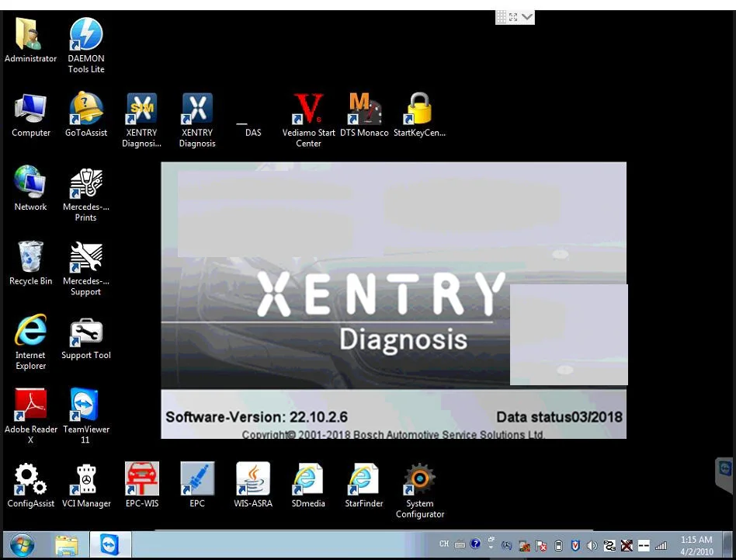Click the Windows Start button
Viewport: 736px width, 560px height.
click(22, 545)
